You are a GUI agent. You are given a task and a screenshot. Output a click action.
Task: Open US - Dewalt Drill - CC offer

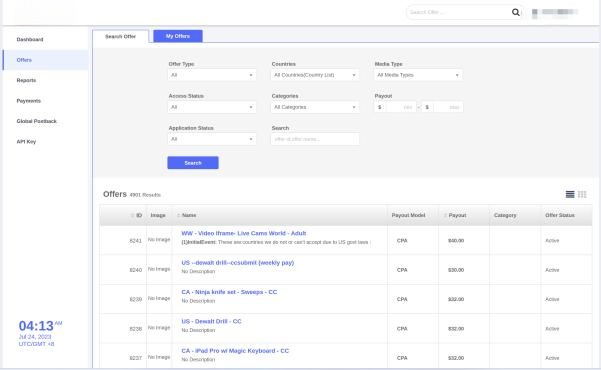211,321
